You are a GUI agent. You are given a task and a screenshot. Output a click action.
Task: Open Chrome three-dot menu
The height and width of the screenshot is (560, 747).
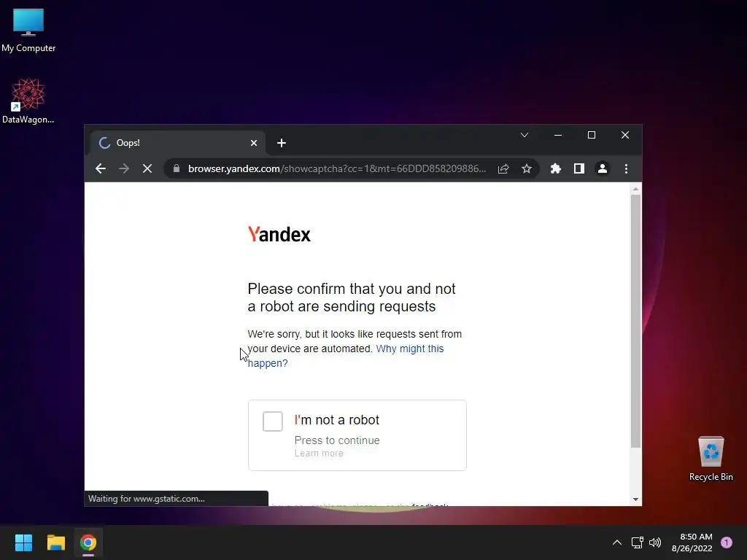point(626,168)
